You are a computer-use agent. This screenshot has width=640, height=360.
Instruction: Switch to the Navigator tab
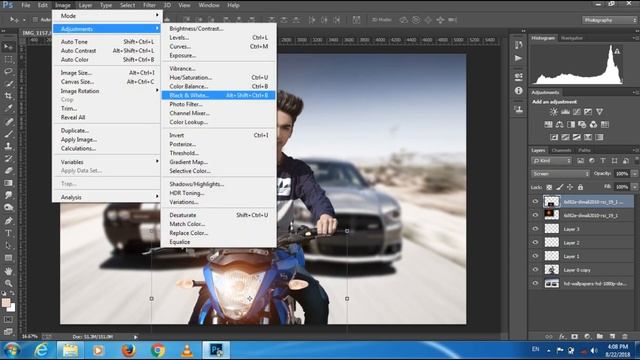click(571, 38)
